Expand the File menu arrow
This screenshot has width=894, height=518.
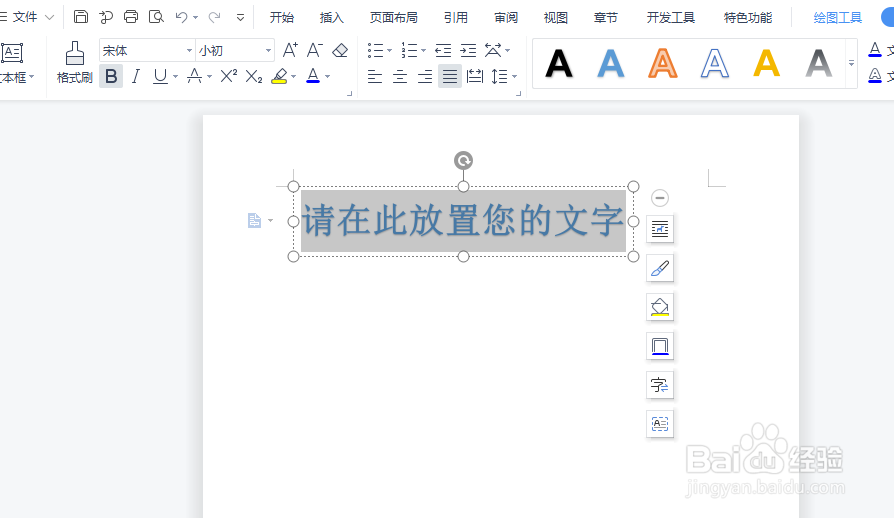(50, 17)
